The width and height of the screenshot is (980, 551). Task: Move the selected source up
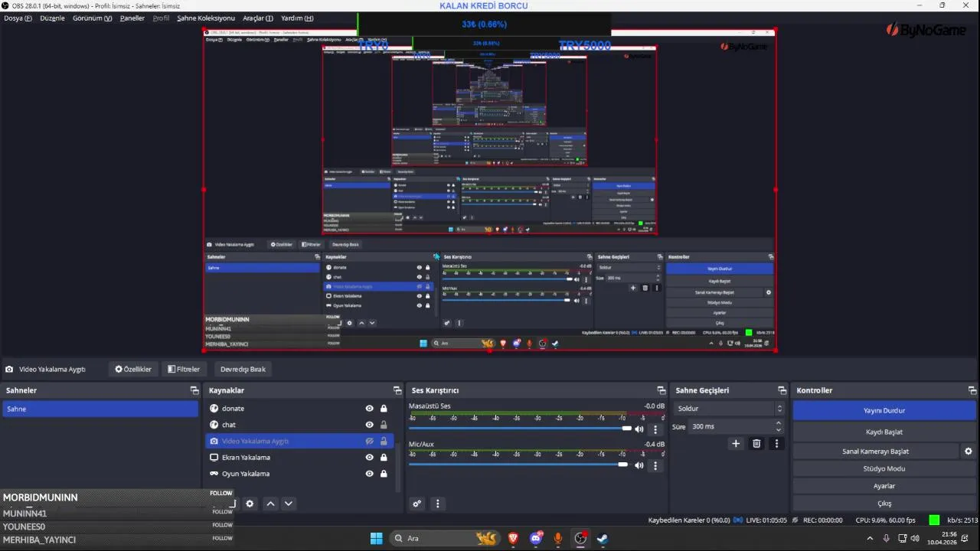[270, 504]
